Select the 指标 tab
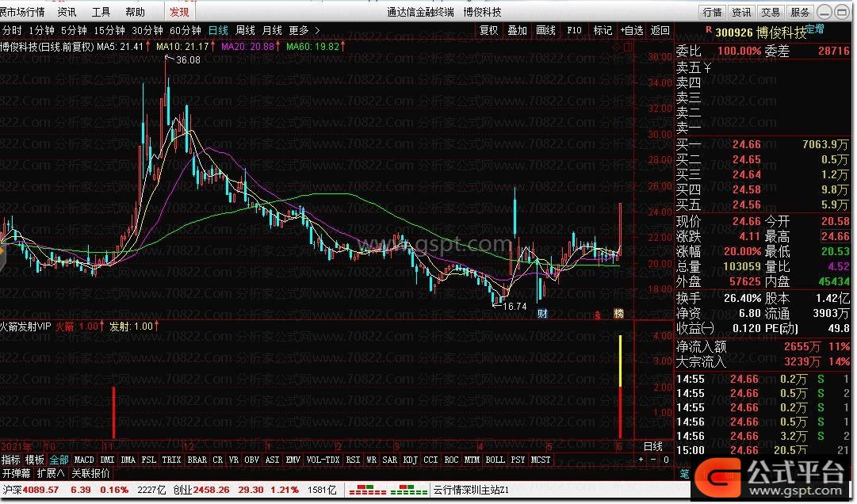The height and width of the screenshot is (504, 857). pyautogui.click(x=10, y=460)
